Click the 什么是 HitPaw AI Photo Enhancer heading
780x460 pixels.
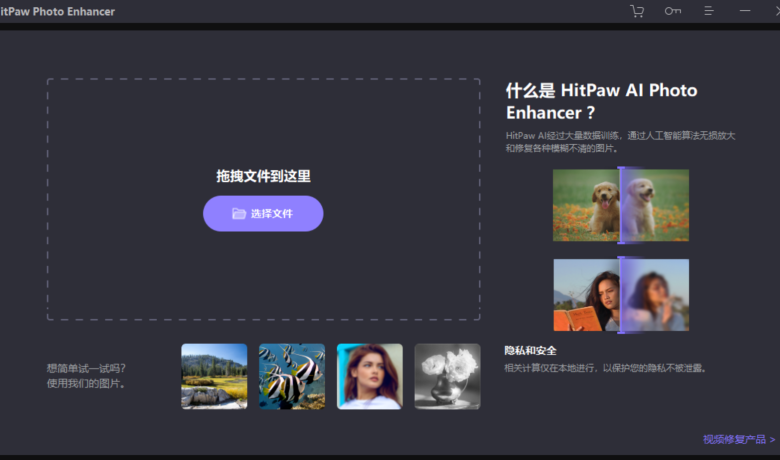pos(601,101)
